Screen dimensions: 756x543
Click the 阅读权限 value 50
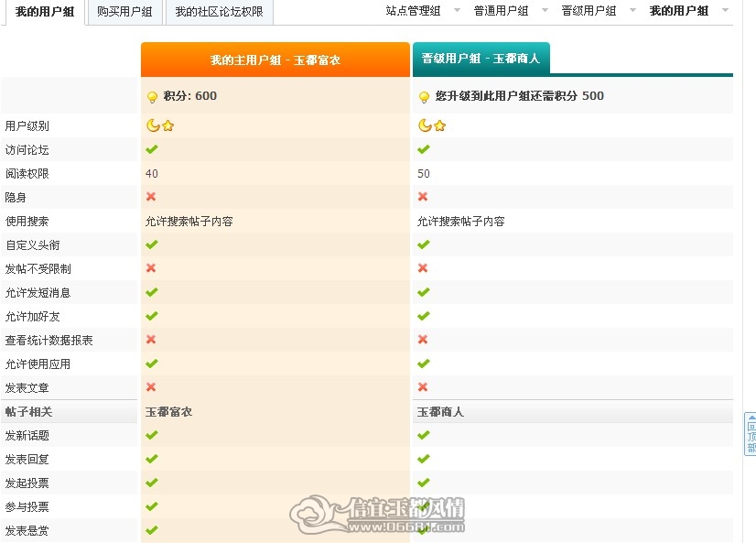[424, 174]
